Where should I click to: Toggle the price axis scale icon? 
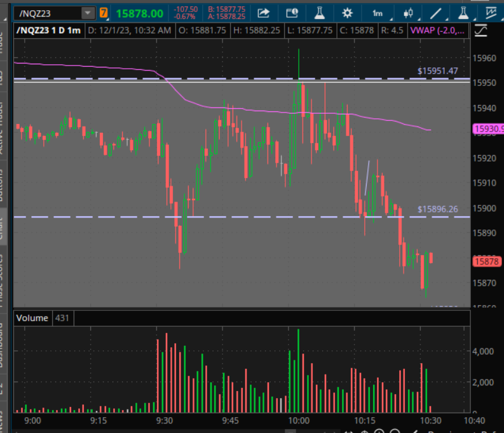[481, 30]
